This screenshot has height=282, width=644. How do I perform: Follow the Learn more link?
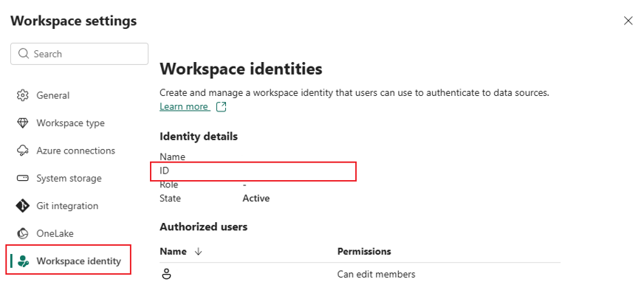coord(184,107)
